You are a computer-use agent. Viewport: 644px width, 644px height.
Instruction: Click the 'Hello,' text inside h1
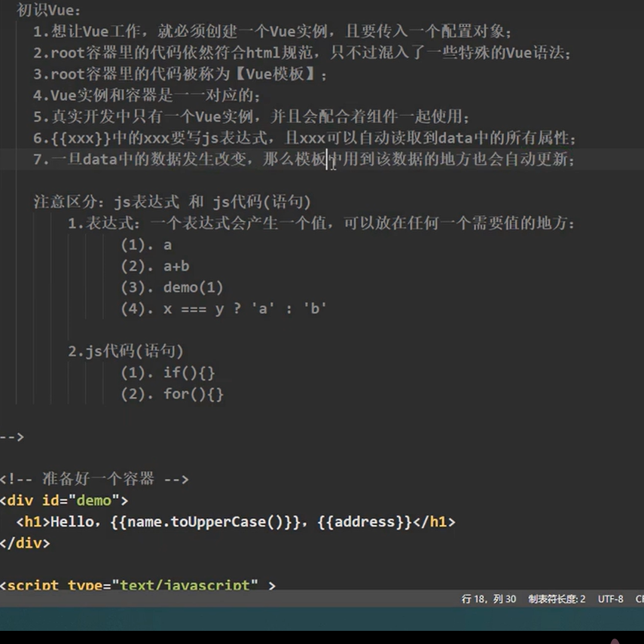tap(75, 522)
